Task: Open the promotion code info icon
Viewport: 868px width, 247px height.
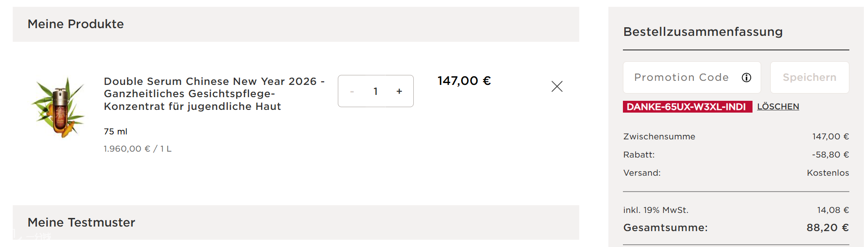Action: coord(746,78)
